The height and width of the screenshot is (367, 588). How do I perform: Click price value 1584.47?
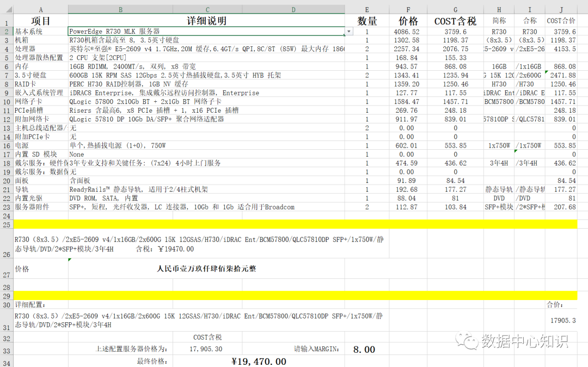tap(408, 102)
